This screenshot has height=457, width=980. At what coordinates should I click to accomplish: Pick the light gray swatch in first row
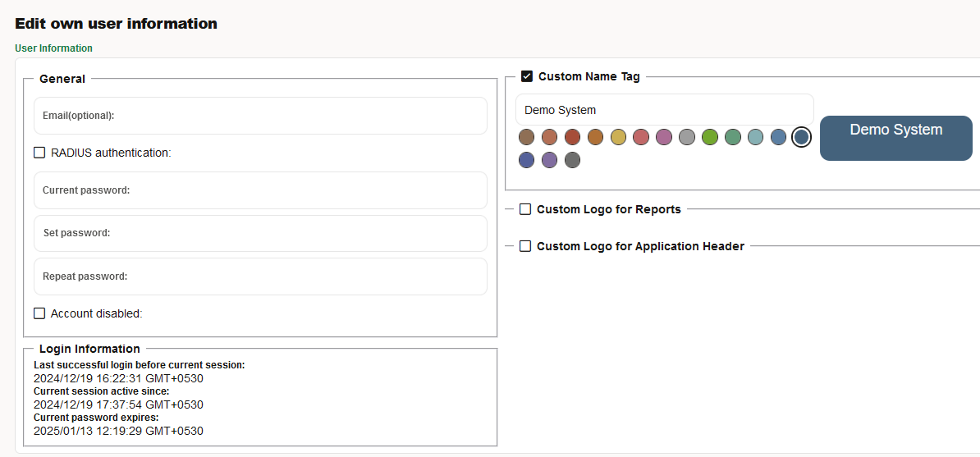pyautogui.click(x=687, y=137)
